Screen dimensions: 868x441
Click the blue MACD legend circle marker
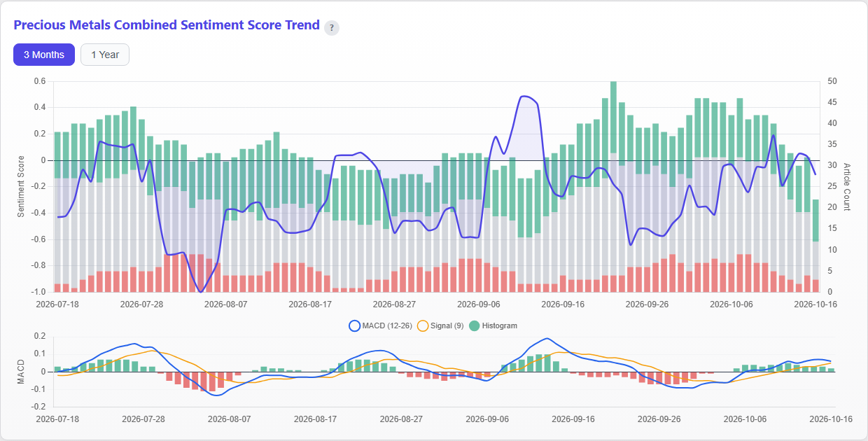click(353, 325)
